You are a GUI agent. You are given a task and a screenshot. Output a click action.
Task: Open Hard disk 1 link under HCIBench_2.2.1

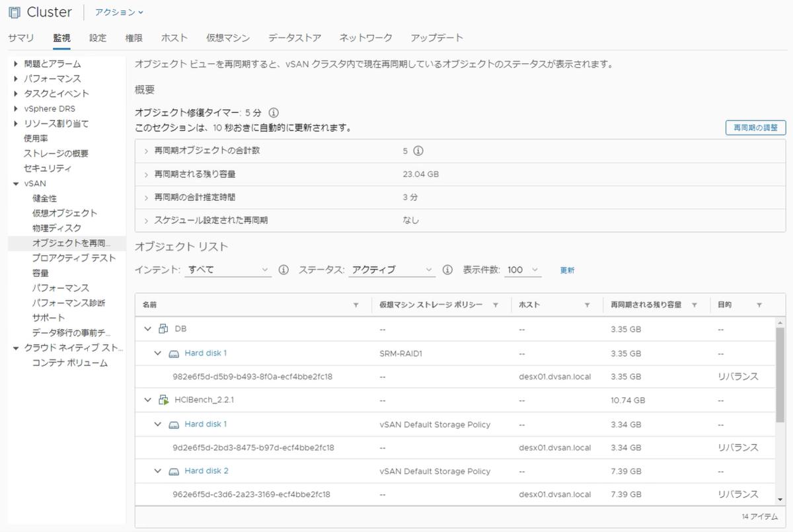(206, 424)
